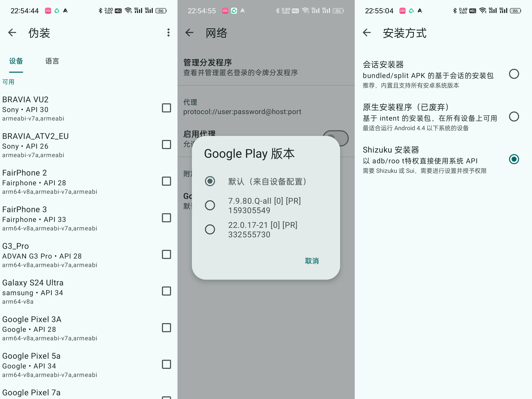Tap the 'Google Play 版本' dialog title
Viewport: 532px width, 399px height.
[x=249, y=154]
